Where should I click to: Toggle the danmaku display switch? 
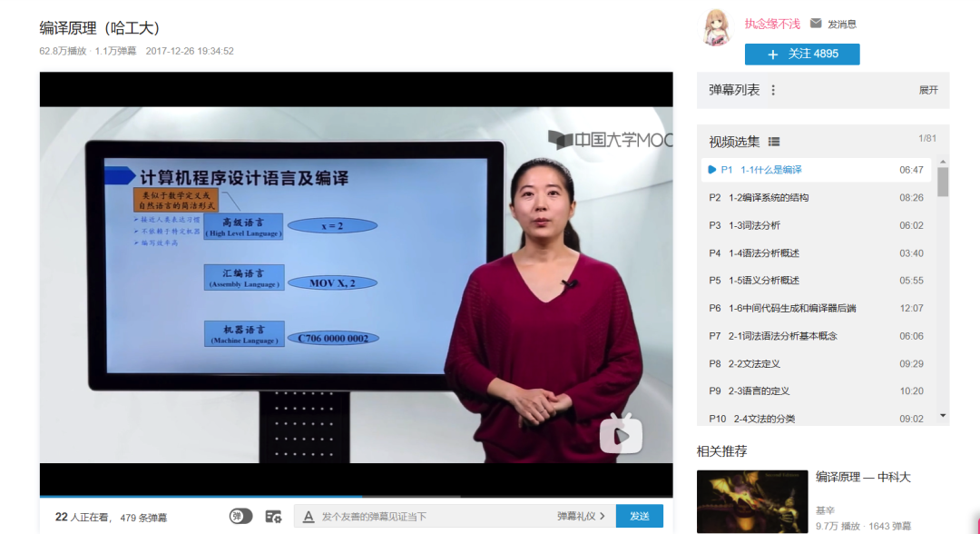[x=240, y=516]
